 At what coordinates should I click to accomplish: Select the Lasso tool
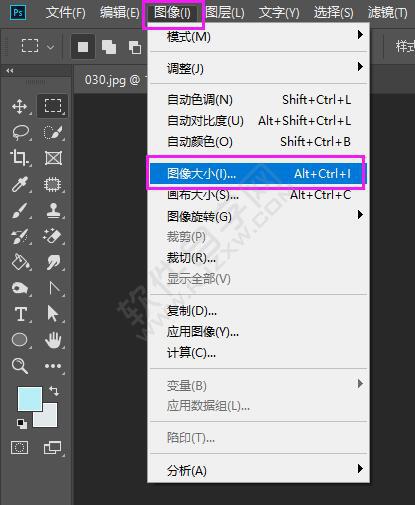pos(20,132)
